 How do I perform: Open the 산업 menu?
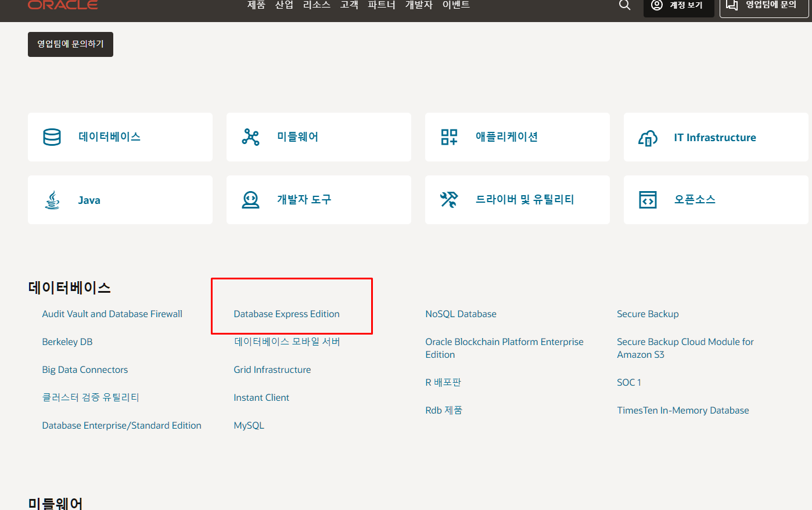pos(284,5)
